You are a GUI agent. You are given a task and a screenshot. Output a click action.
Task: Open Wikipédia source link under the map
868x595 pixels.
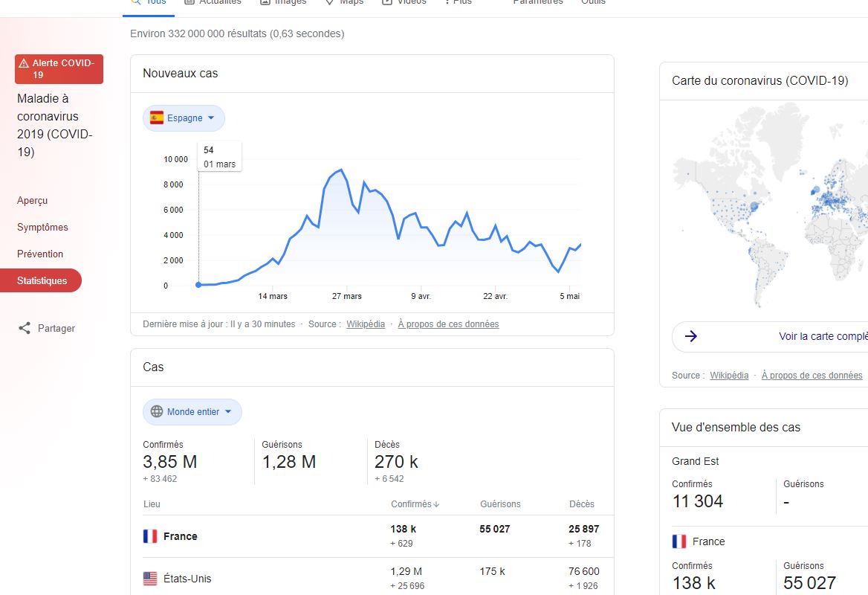pos(729,375)
